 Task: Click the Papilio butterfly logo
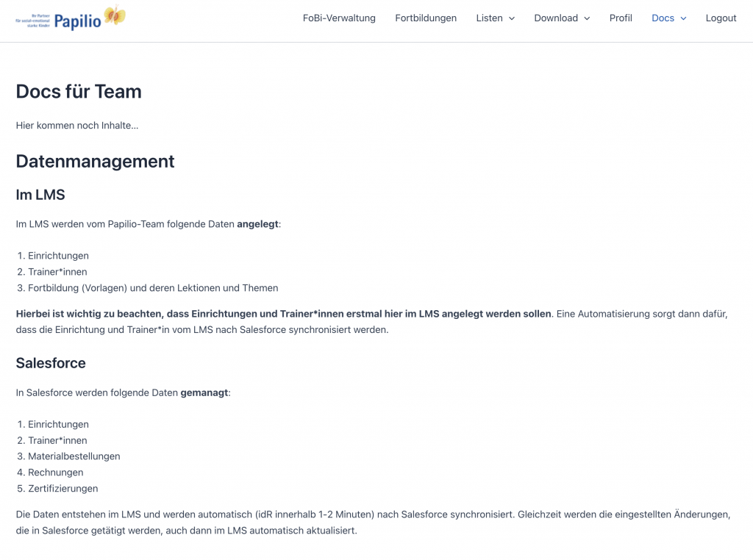(x=71, y=18)
